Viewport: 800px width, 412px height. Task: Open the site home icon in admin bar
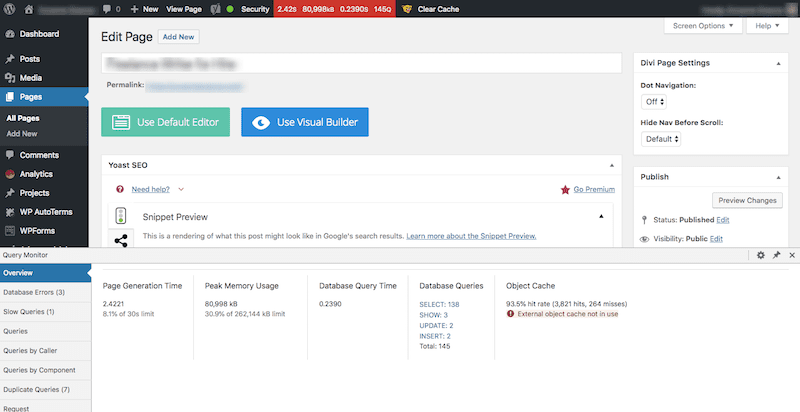[29, 9]
